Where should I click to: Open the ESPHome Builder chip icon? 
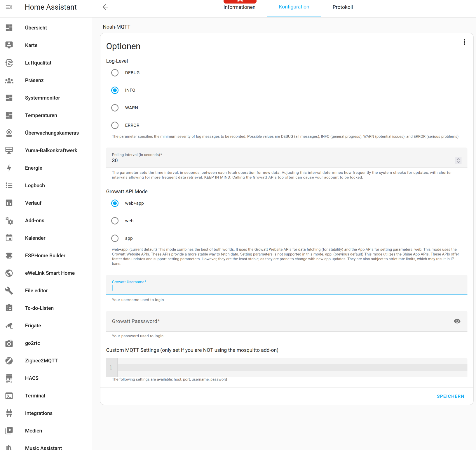click(9, 256)
